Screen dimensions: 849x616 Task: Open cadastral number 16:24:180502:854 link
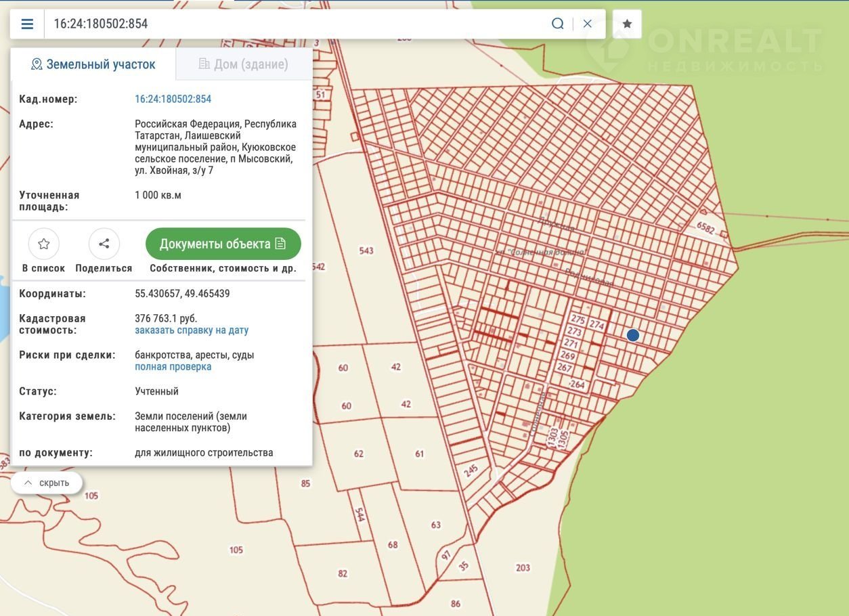pos(173,99)
